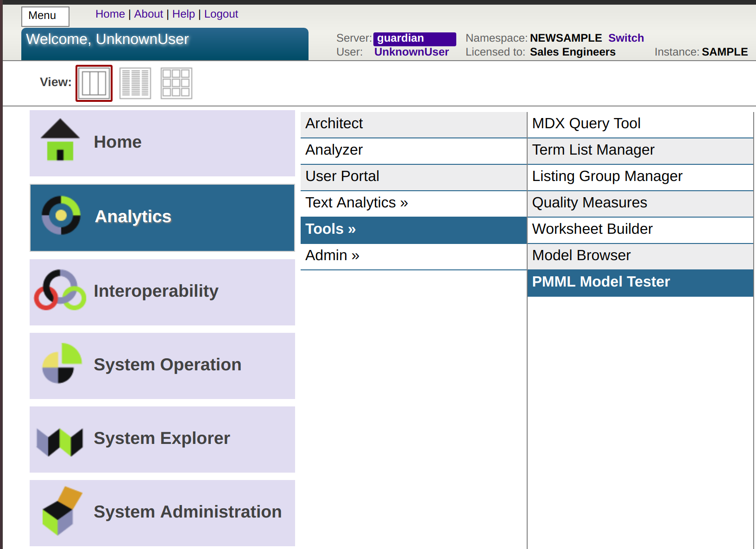Expand the Tools submenu

[x=331, y=229]
